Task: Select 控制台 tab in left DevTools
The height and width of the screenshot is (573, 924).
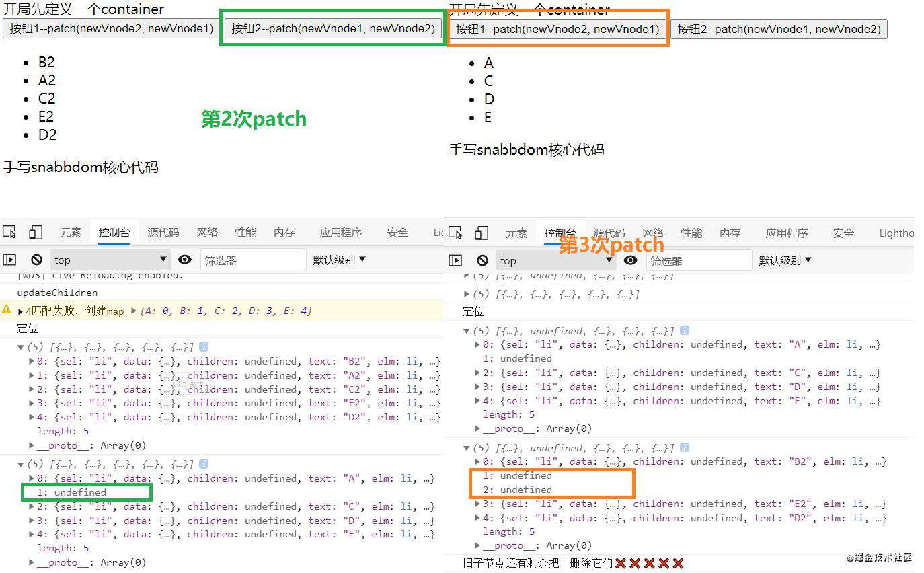Action: click(114, 232)
